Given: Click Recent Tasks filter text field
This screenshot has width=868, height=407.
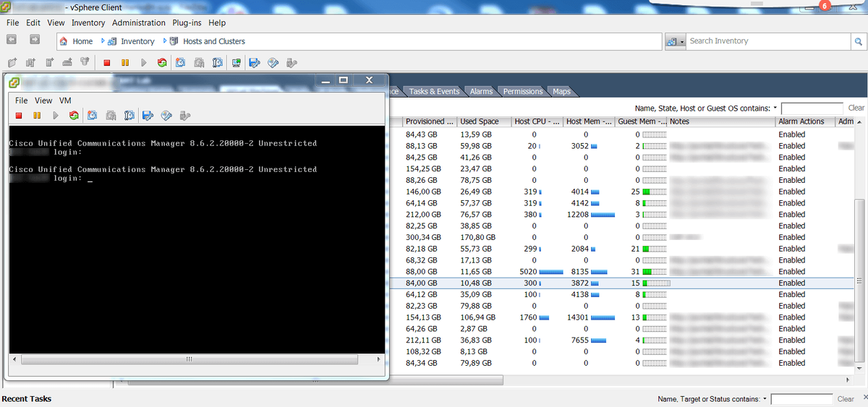Looking at the screenshot, I should (801, 399).
